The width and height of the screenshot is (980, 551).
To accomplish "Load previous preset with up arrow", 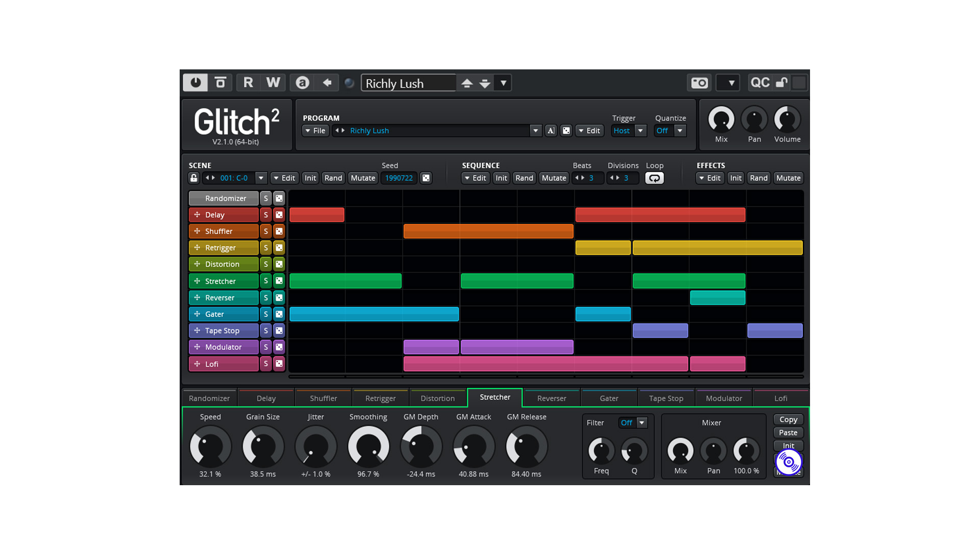I will click(467, 83).
